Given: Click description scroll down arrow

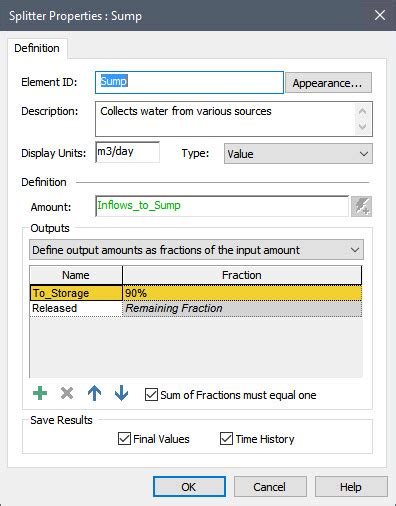Looking at the screenshot, I should 362,127.
